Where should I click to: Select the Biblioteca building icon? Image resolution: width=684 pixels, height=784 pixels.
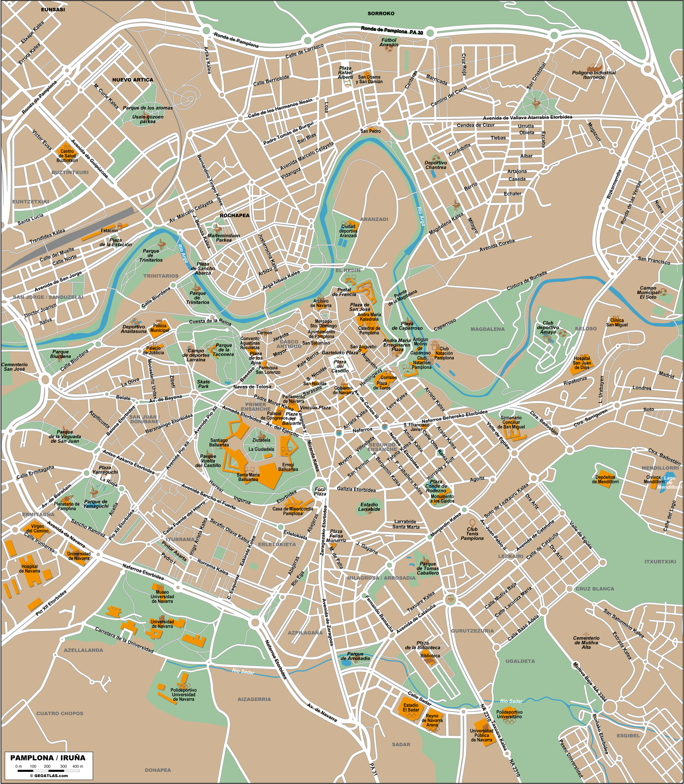(x=429, y=662)
